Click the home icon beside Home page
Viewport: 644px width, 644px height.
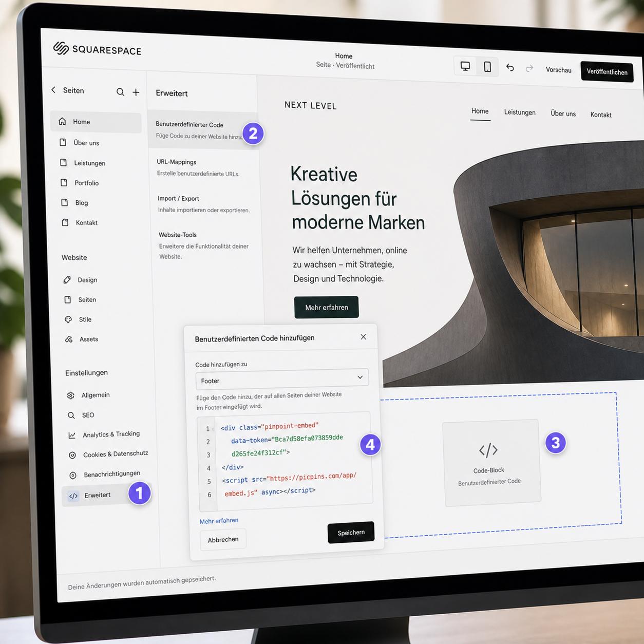(x=62, y=121)
